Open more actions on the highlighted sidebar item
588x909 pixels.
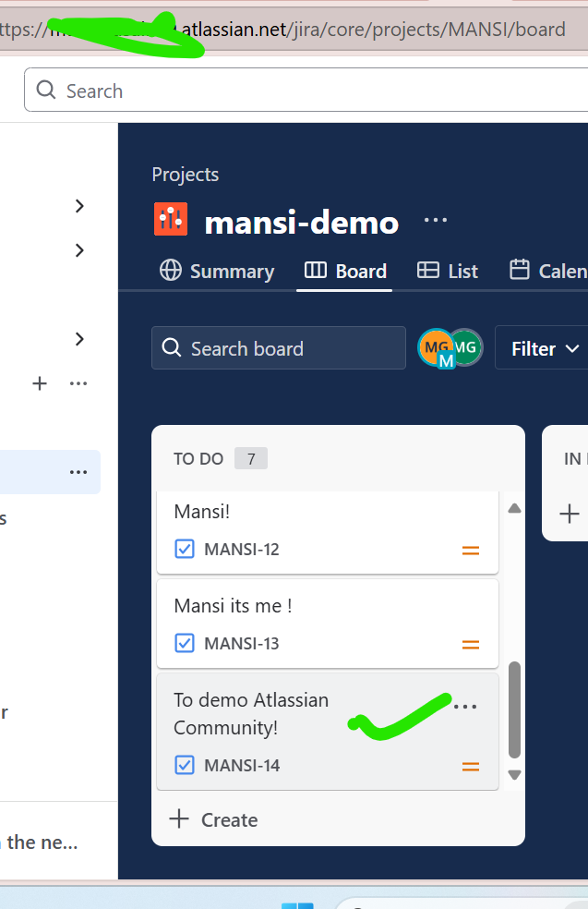point(78,472)
